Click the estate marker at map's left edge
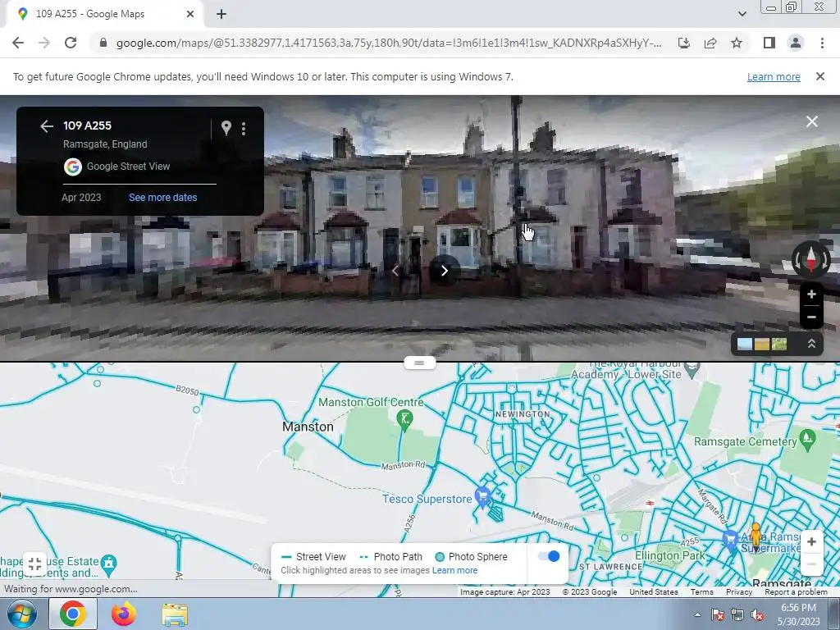 (x=109, y=564)
